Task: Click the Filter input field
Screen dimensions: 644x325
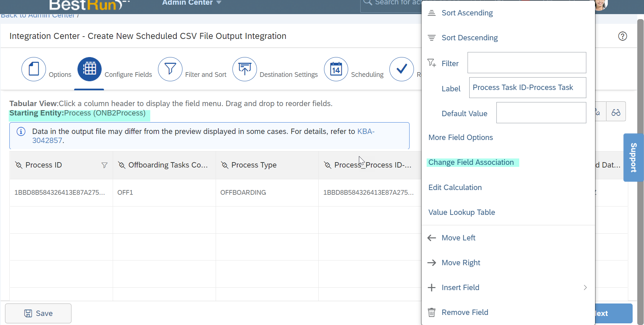Action: point(527,63)
